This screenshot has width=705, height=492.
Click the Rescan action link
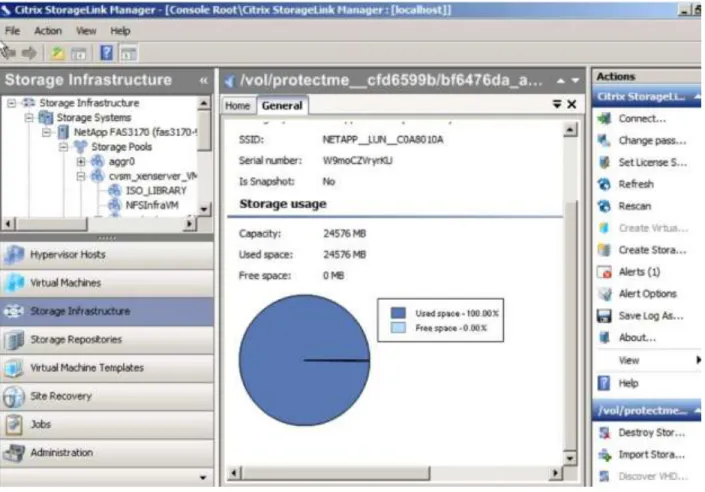coord(634,206)
